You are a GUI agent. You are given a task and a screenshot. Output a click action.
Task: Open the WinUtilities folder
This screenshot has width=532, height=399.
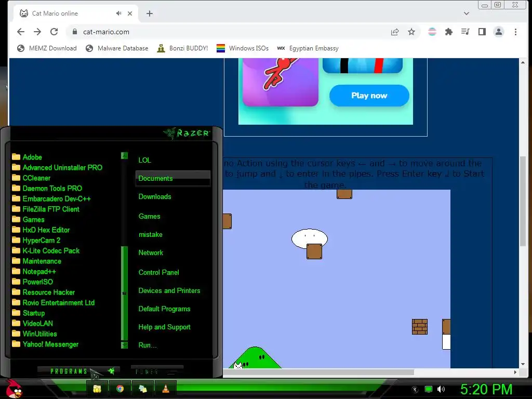click(x=34, y=334)
